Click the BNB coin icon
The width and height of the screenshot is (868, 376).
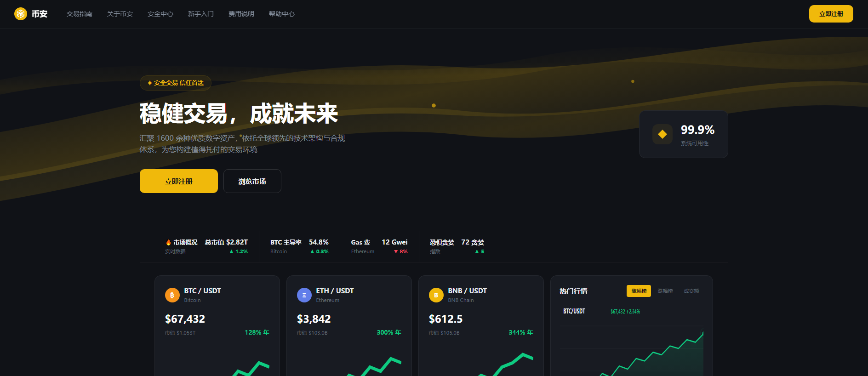(436, 295)
